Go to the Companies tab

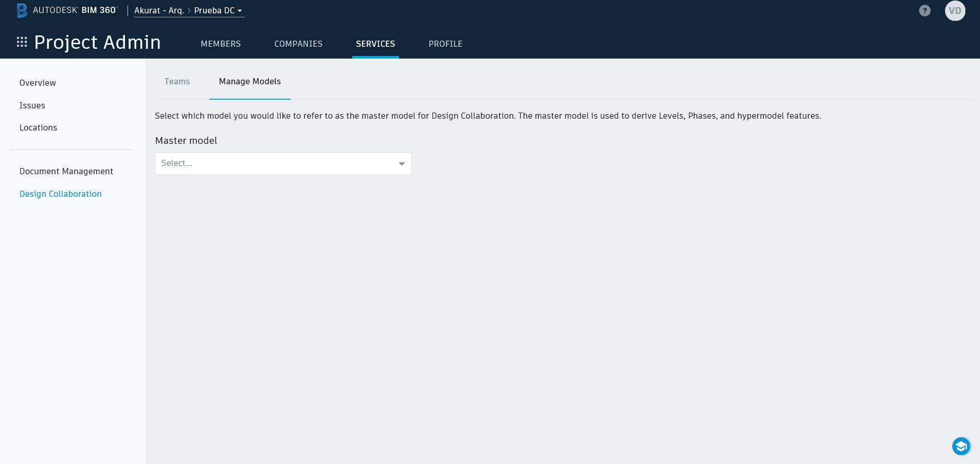pos(298,44)
